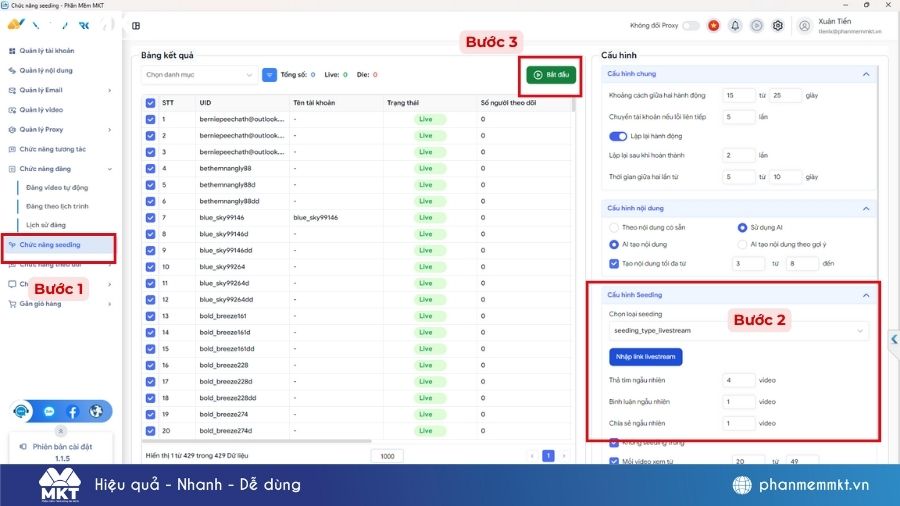This screenshot has width=900, height=506.
Task: Open the notification bell icon
Action: click(735, 26)
